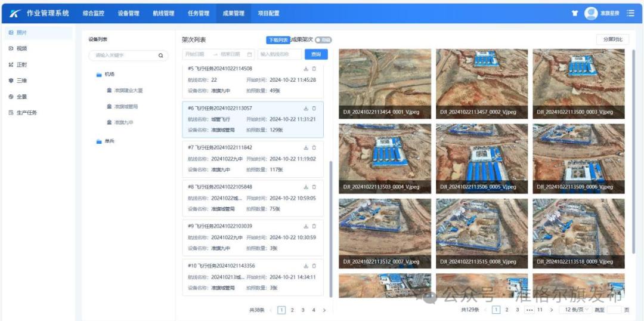Click the flight list vertical scrollbar
The image size is (644, 321).
pos(330,227)
